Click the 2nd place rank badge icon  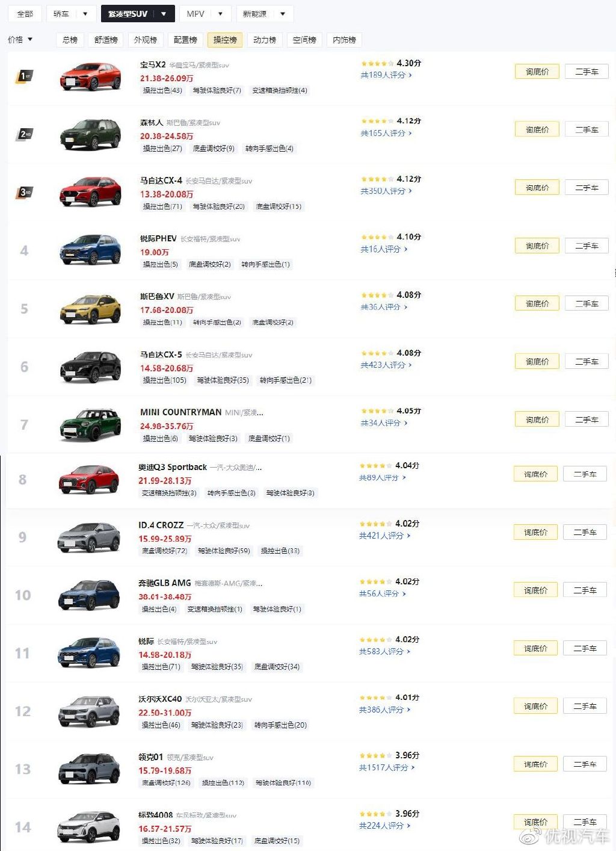click(x=24, y=134)
